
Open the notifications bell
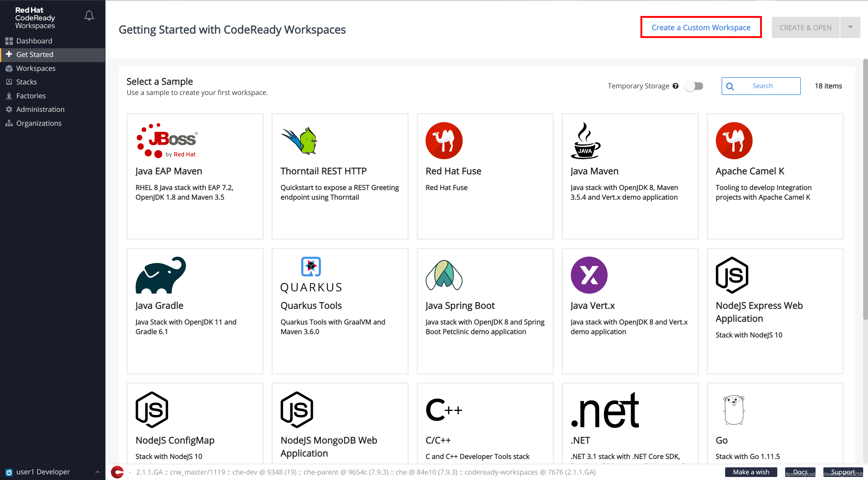coord(89,15)
